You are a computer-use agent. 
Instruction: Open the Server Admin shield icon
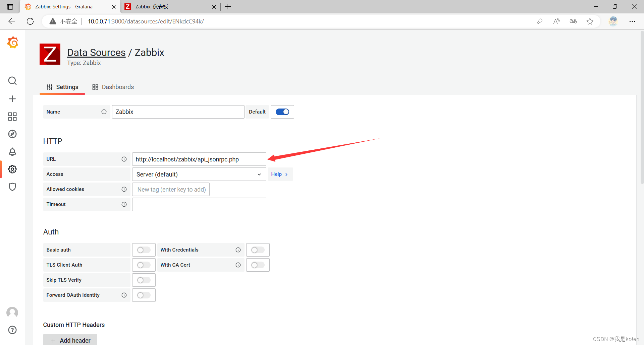12,187
